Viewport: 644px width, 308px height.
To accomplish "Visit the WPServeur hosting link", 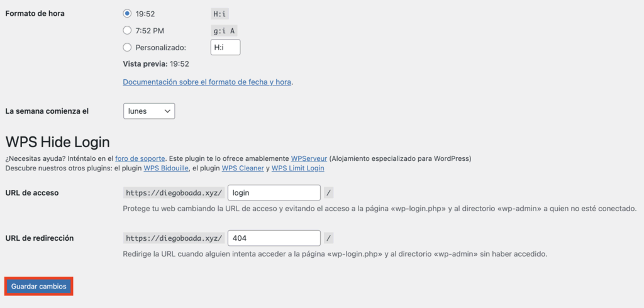I will click(x=309, y=158).
